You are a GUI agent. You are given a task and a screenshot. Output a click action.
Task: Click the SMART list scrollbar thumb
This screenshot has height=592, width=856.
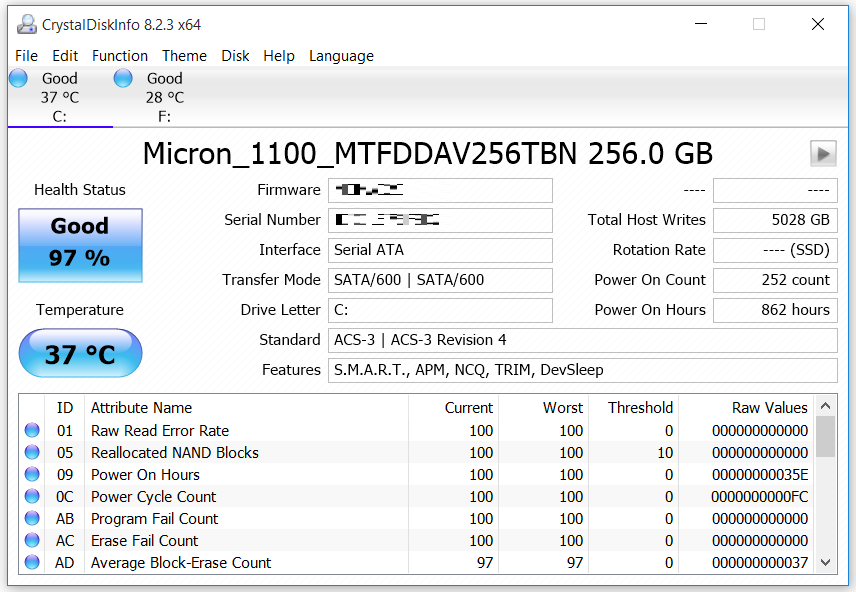point(825,436)
